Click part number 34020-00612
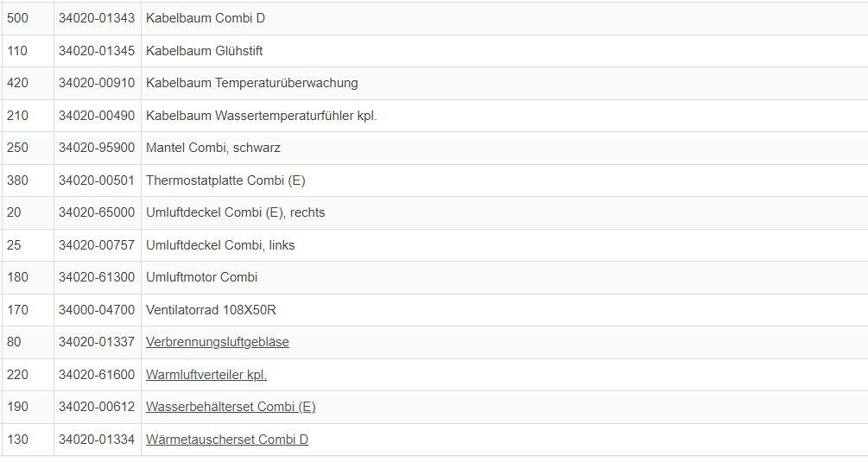This screenshot has width=868, height=462. 97,407
